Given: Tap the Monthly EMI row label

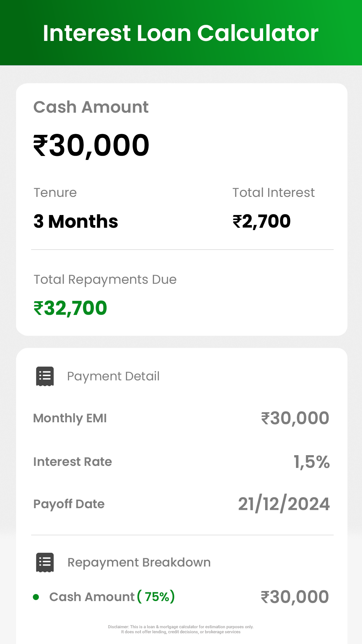Looking at the screenshot, I should pos(70,418).
